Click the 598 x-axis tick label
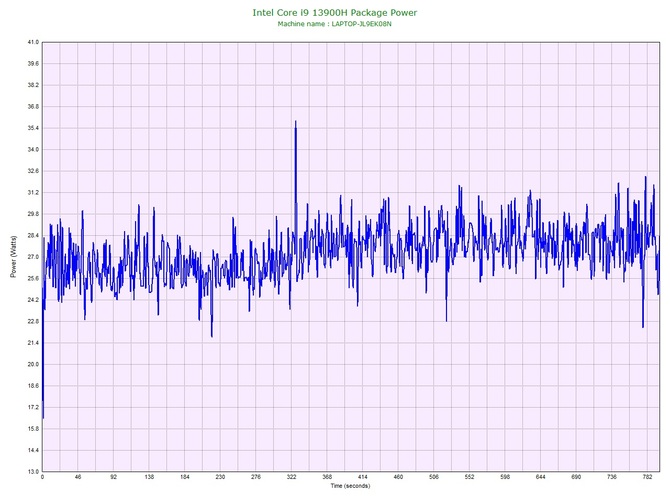Screen dimensions: 670x503 505,477
